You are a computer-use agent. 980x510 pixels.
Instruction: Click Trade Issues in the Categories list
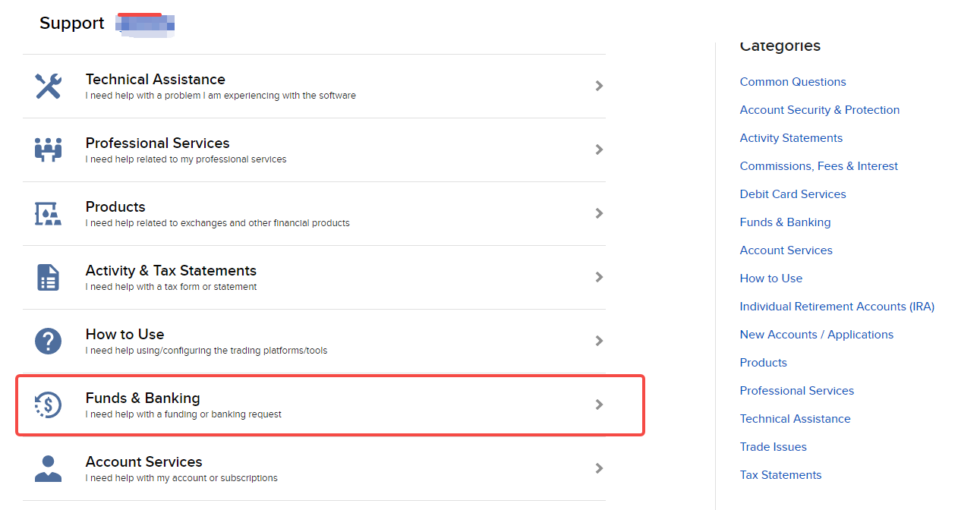(x=773, y=447)
